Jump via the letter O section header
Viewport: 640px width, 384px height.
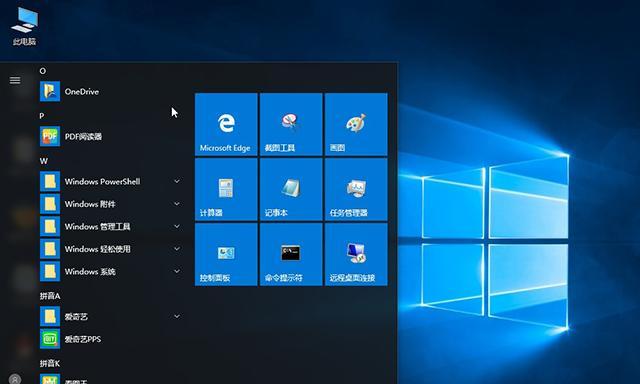(43, 71)
